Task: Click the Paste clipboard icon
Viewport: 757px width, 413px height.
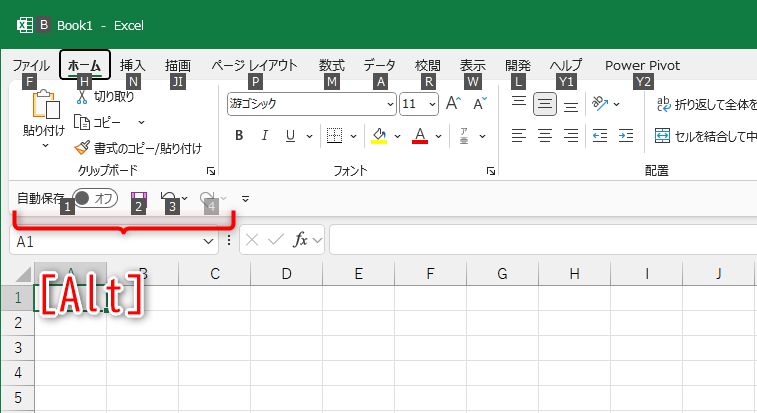Action: pos(45,105)
